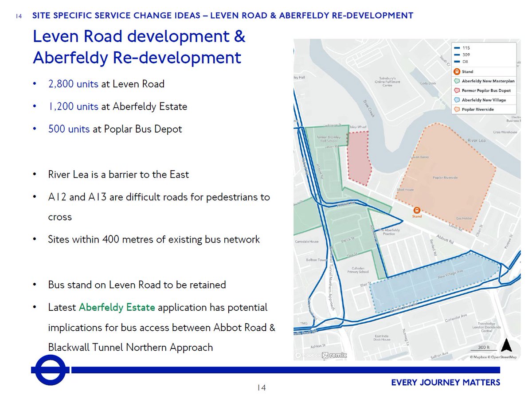Click the remix logo on the map
This screenshot has width=532, height=399.
pos(334,355)
